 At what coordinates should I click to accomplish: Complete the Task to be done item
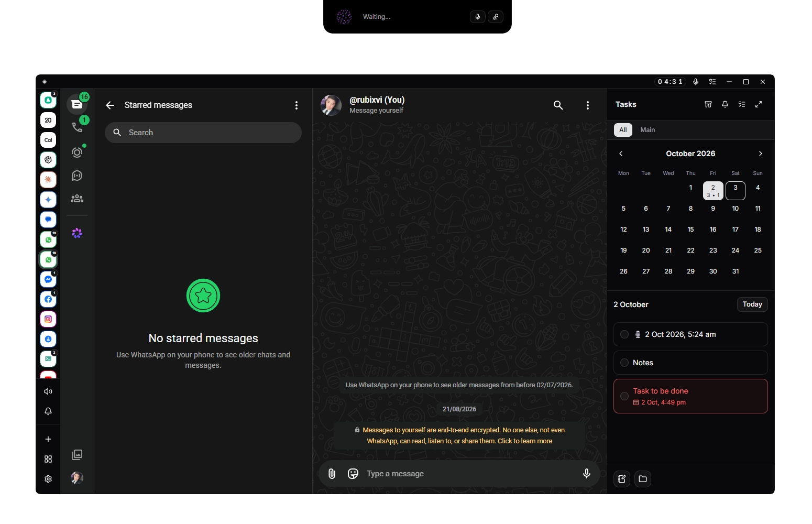624,396
